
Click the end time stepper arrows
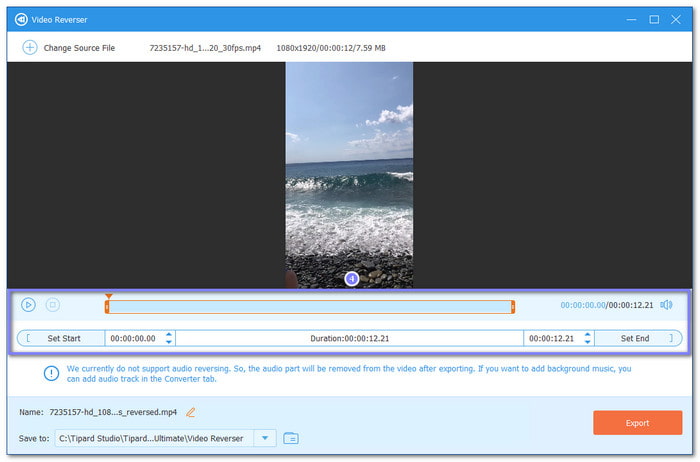coord(586,339)
